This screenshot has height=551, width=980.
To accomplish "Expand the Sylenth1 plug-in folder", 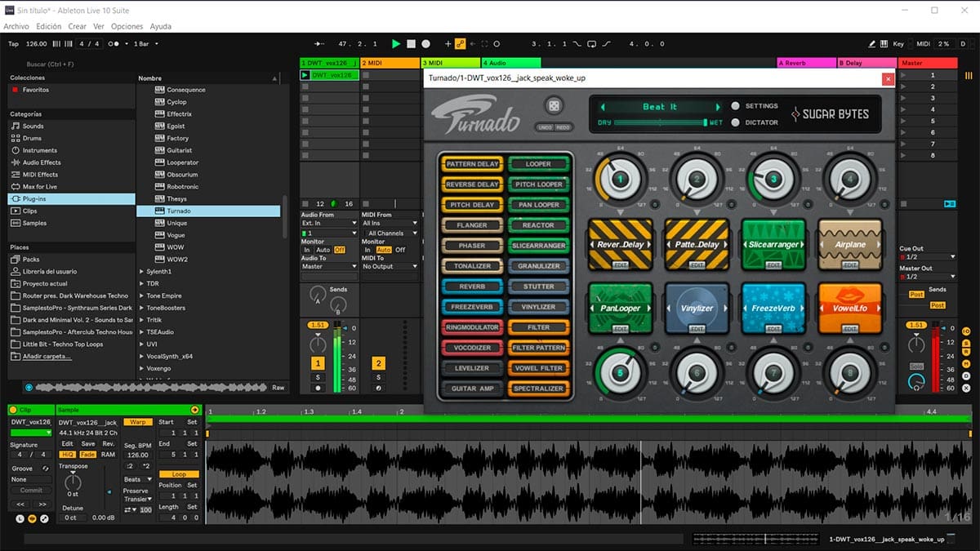I will (x=141, y=271).
